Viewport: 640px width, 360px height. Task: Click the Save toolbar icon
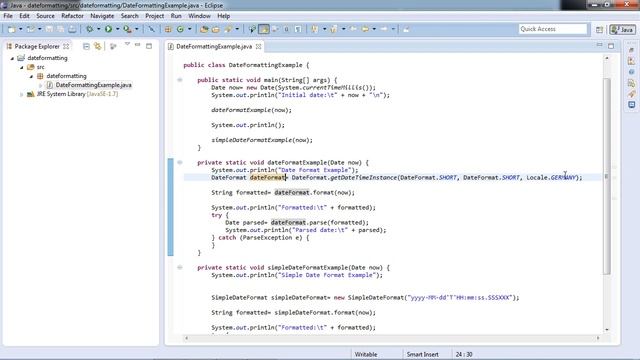coord(49,29)
